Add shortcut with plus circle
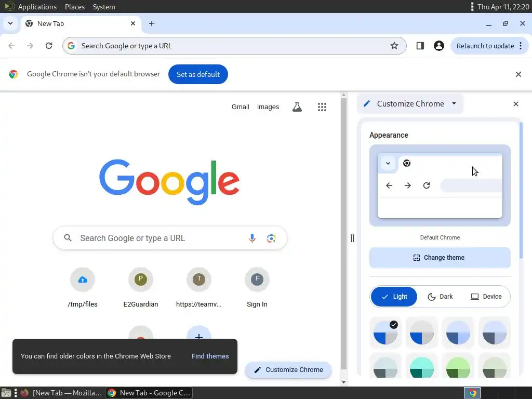The width and height of the screenshot is (532, 399). 199,332
